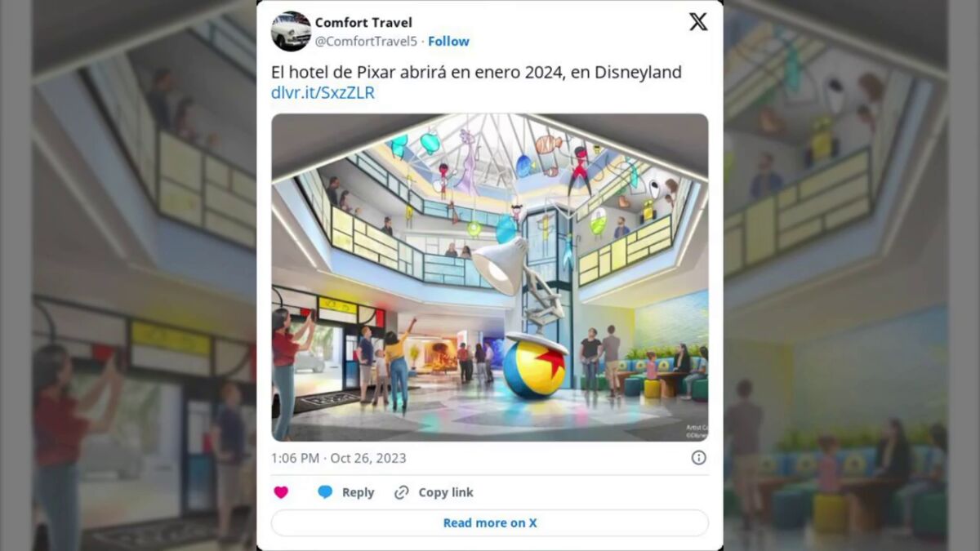Open Comfort Travel profile avatar
Screen dimensions: 980x551
point(291,32)
